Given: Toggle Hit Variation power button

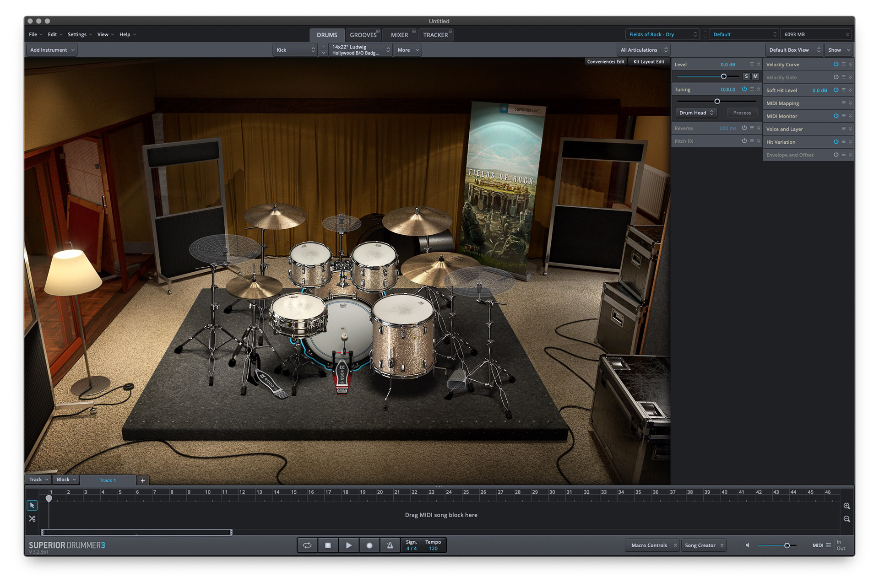Looking at the screenshot, I should pyautogui.click(x=836, y=142).
